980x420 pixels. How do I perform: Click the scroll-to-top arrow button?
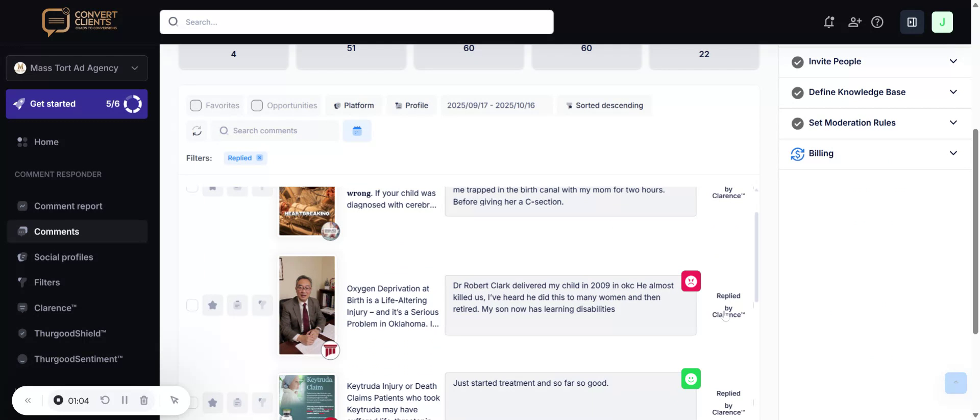point(955,383)
